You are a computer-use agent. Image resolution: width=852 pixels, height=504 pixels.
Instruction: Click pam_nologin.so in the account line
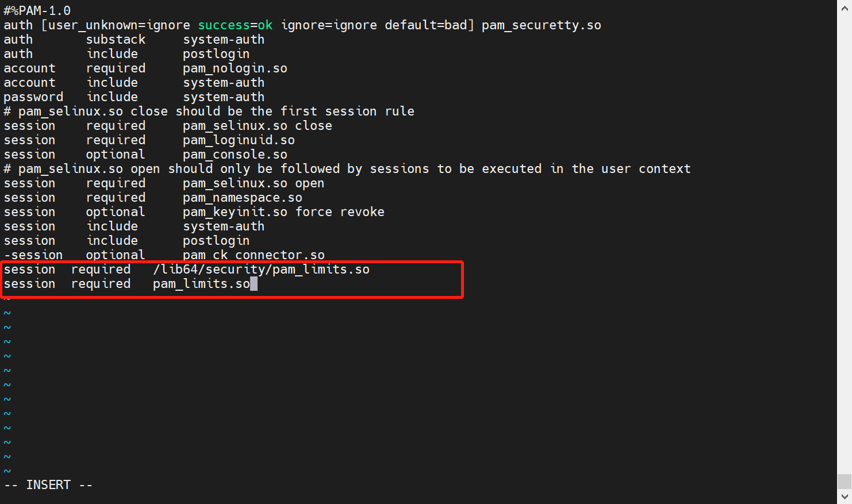coord(235,68)
